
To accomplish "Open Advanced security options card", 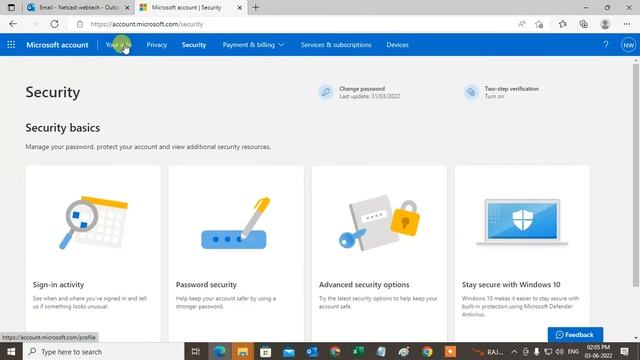I will coord(379,253).
